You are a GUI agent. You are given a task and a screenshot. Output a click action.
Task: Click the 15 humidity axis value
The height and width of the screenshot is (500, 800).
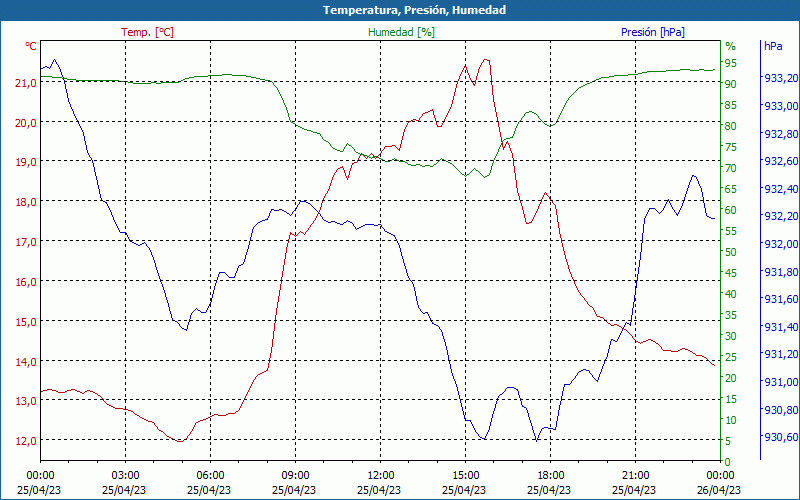click(731, 399)
